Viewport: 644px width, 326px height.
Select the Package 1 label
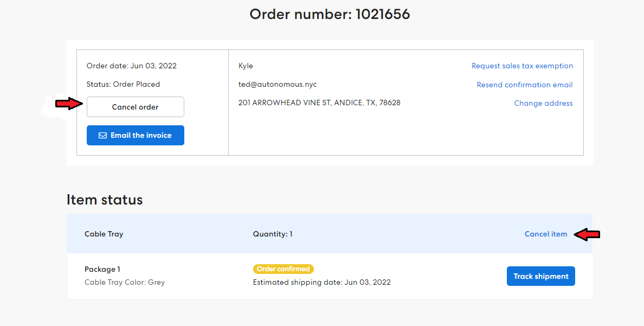(x=102, y=270)
